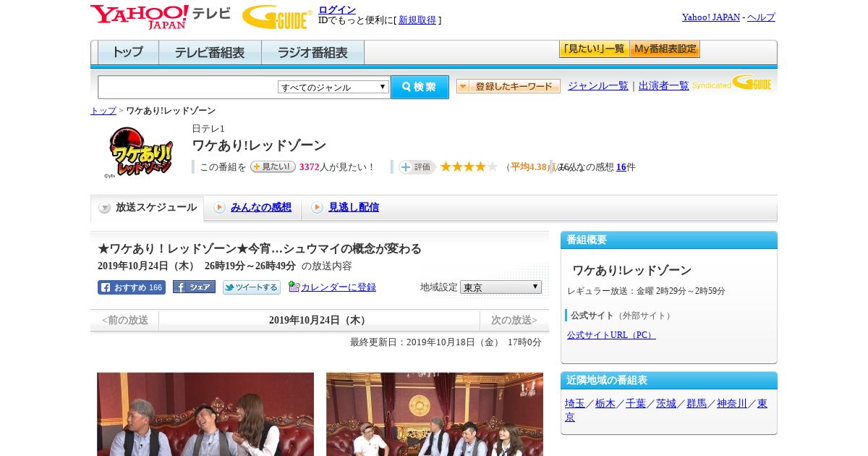Click the orange arrow icon beside みんなの感想

point(219,208)
